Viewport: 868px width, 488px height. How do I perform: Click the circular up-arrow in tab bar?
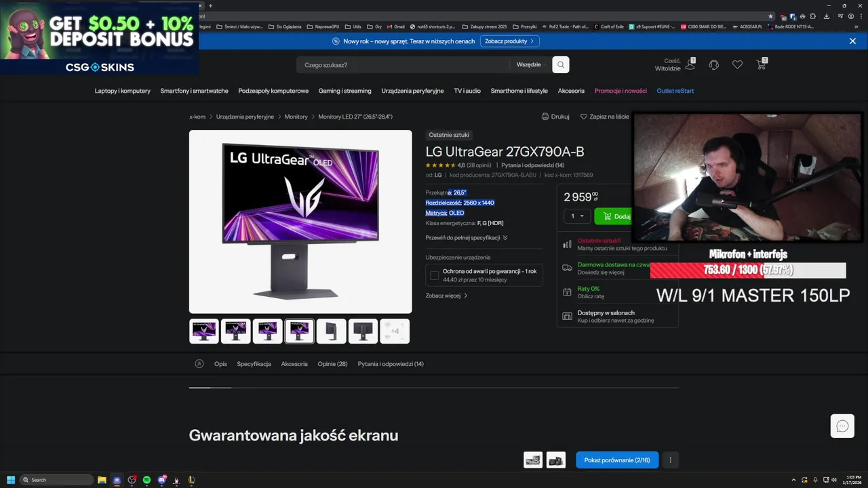click(x=199, y=363)
